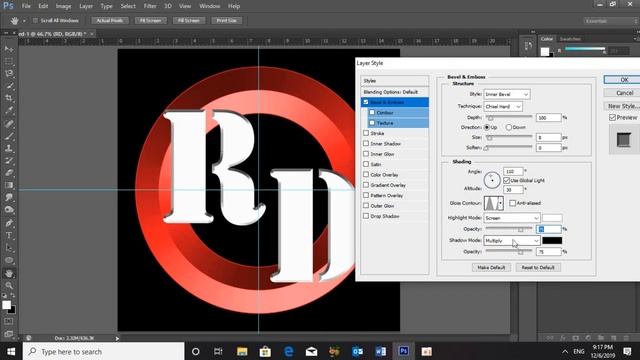
Task: Open Hand tool preset picker arrow
Action: [x=24, y=21]
